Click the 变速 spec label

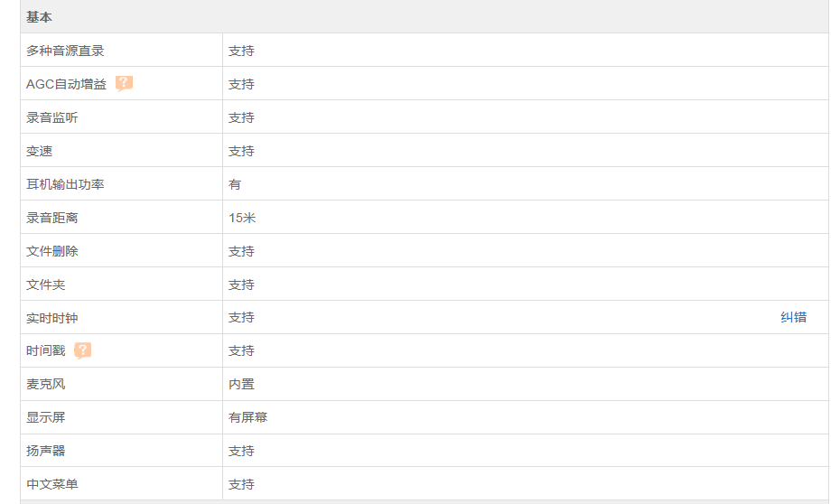point(39,151)
